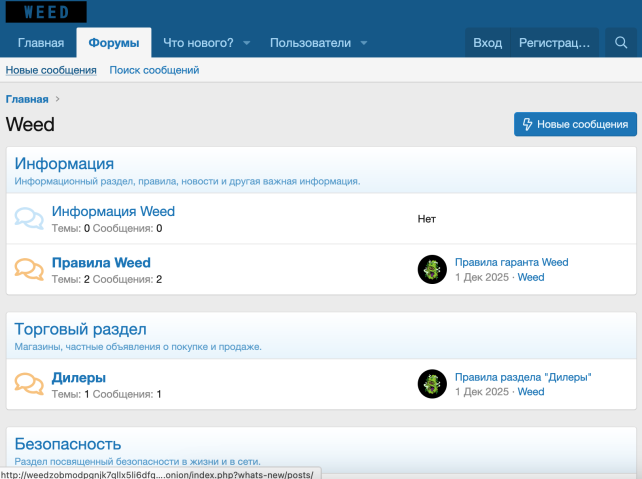Screen dimensions: 642x479
Task: Open the avatar next to Правила раздела "Дилеры"
Action: click(432, 385)
